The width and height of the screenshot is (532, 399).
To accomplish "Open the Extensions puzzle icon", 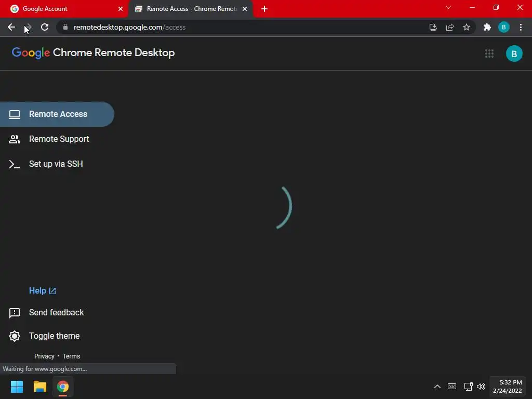I will coord(487,27).
